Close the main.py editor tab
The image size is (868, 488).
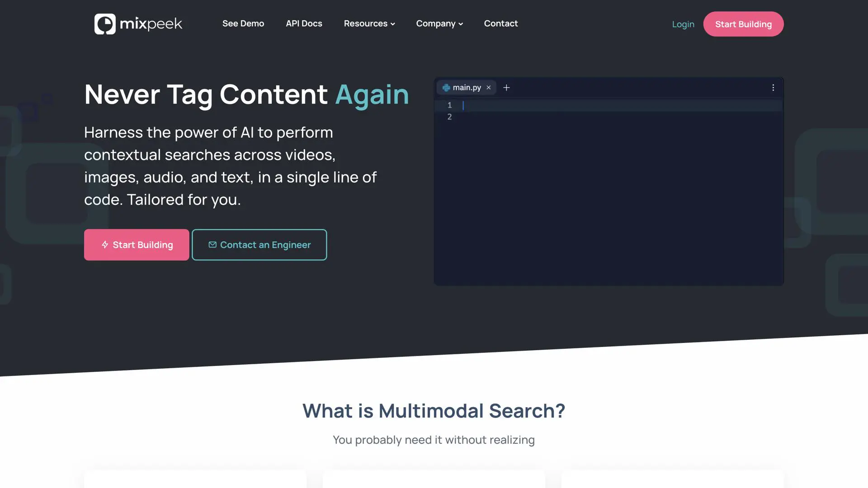(x=489, y=88)
